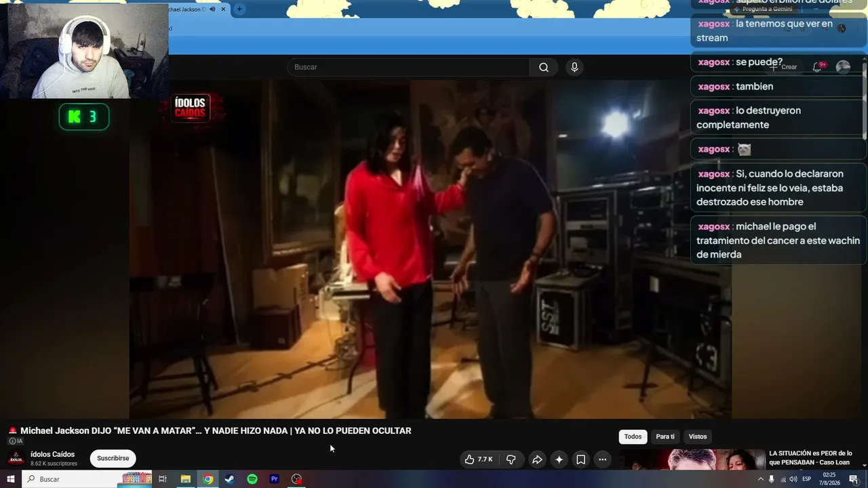Like the video with thumbs up

[x=478, y=460]
